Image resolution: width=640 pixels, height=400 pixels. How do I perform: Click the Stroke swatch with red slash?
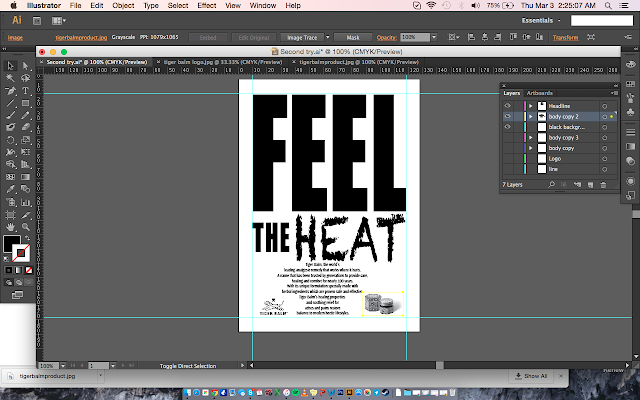pos(21,253)
